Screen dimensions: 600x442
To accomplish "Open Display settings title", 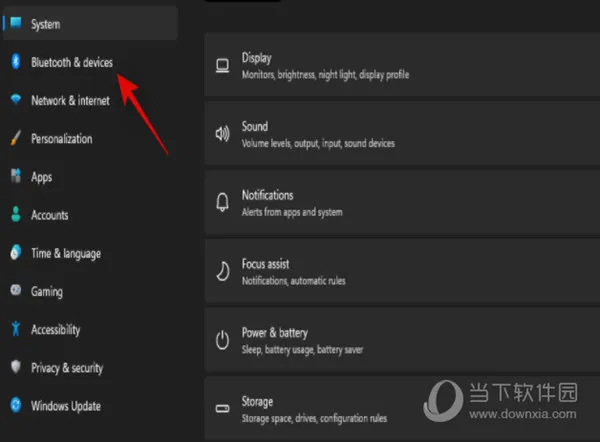I will [x=256, y=58].
